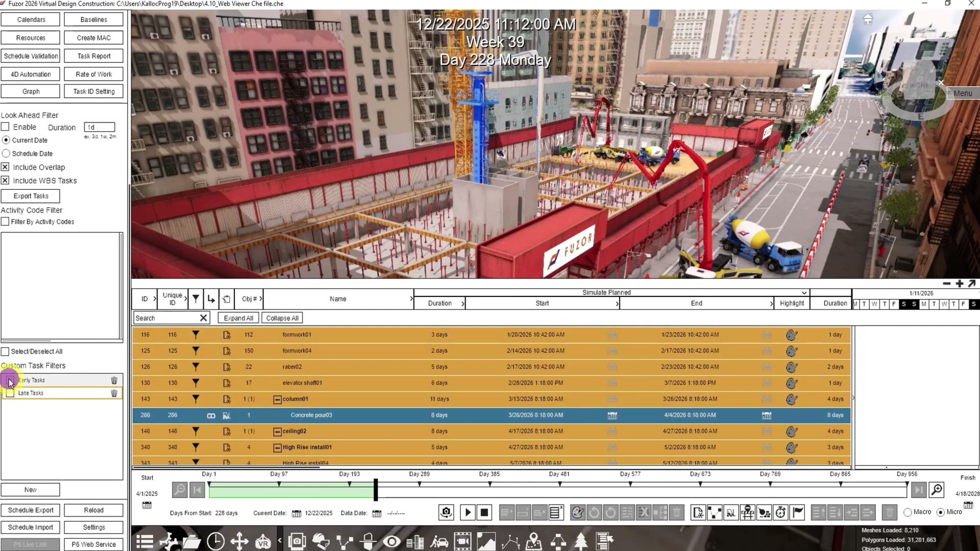The width and height of the screenshot is (980, 551).
Task: Open the folder icon in bottom toolbar
Action: tap(191, 541)
